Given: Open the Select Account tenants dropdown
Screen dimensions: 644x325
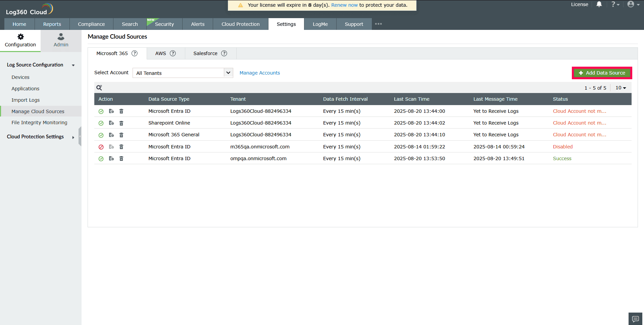Looking at the screenshot, I should point(183,73).
